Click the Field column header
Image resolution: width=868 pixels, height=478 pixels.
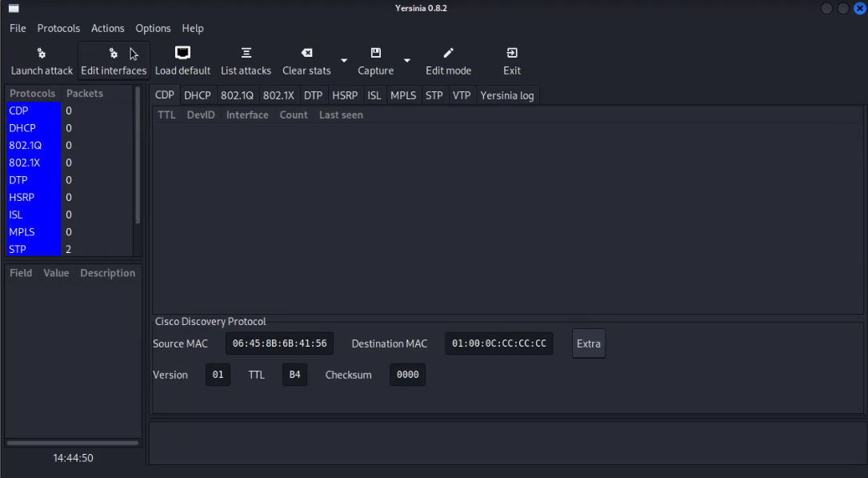(x=21, y=272)
